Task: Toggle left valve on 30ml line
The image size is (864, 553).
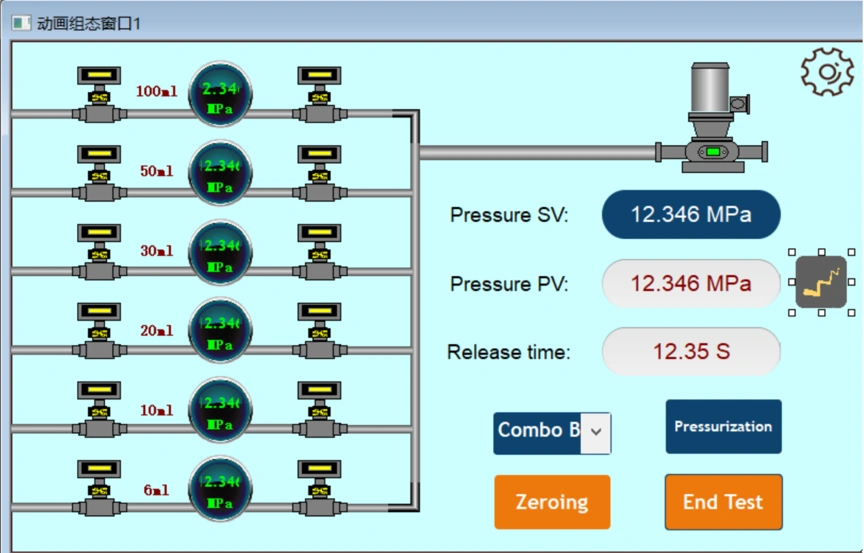Action: pos(99,252)
